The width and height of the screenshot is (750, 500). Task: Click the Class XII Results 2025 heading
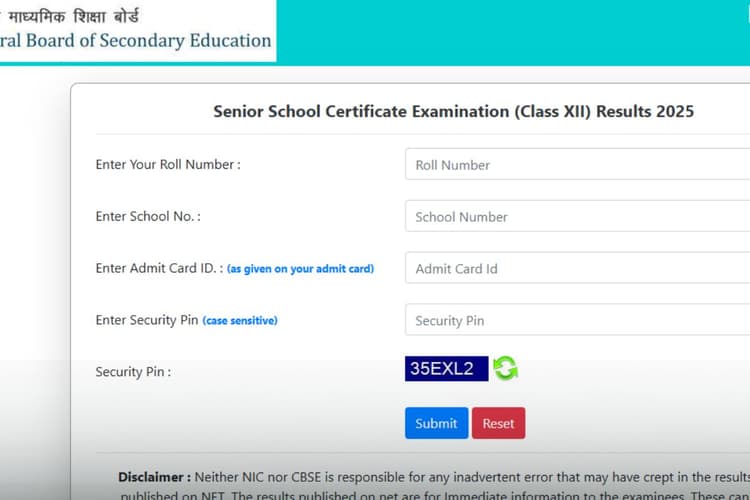pos(453,111)
